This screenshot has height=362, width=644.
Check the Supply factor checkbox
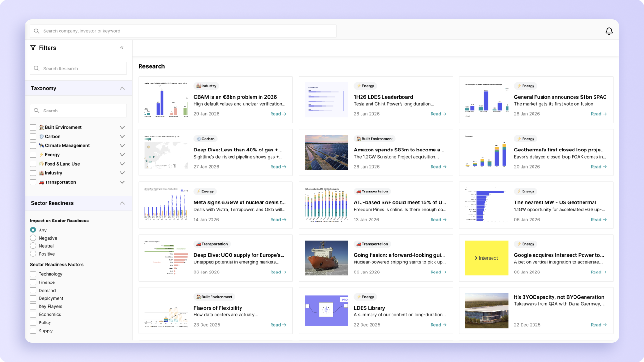(x=33, y=331)
